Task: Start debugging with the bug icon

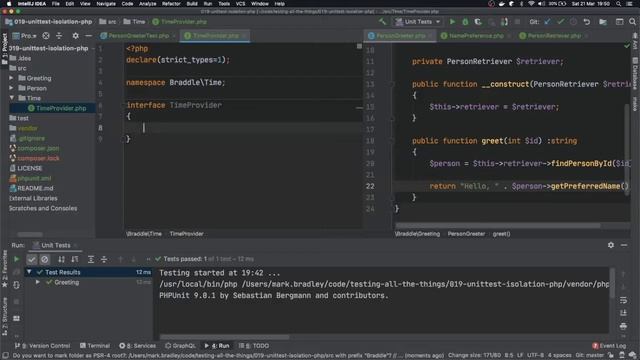Action: [465, 22]
